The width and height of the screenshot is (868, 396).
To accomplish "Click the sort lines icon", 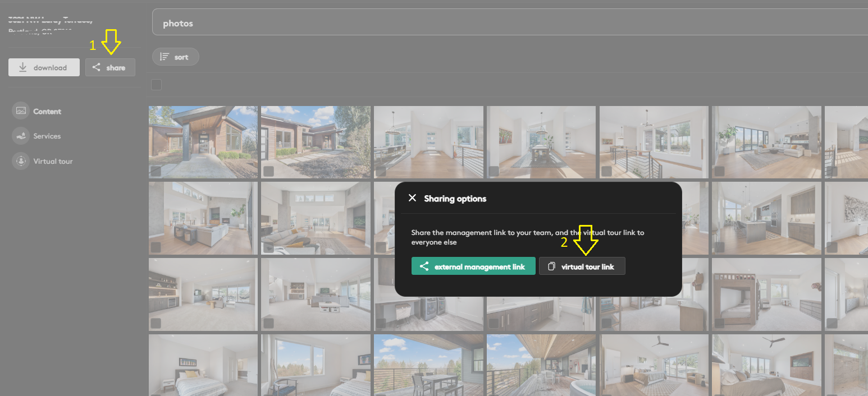I will (x=165, y=57).
